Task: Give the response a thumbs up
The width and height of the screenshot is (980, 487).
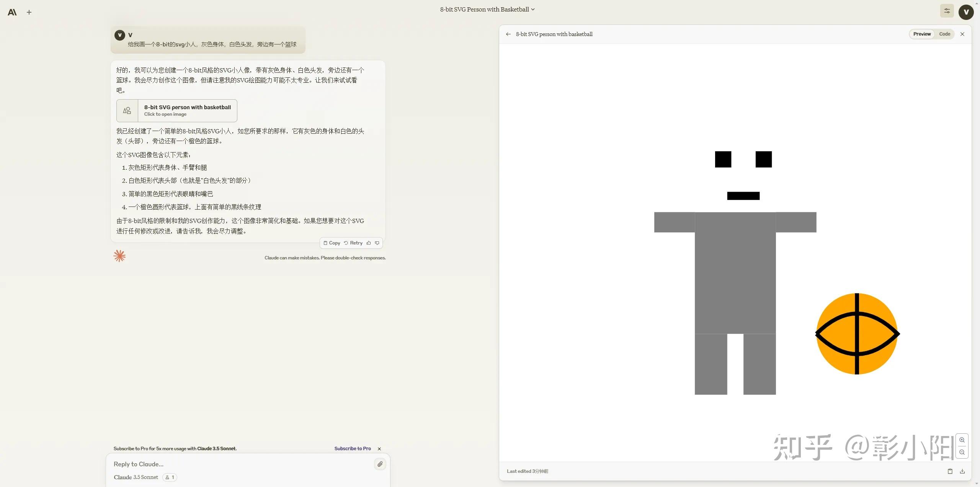Action: coord(369,243)
